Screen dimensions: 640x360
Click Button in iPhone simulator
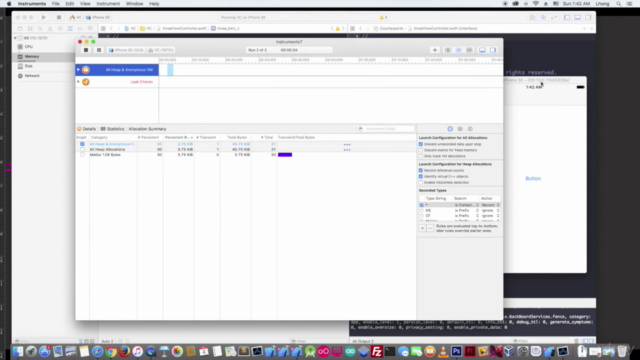point(533,179)
